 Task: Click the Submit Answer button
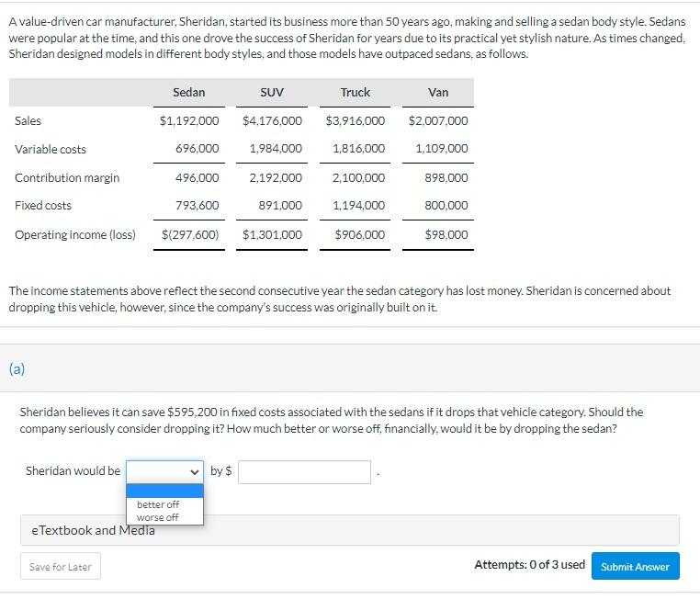tap(636, 567)
